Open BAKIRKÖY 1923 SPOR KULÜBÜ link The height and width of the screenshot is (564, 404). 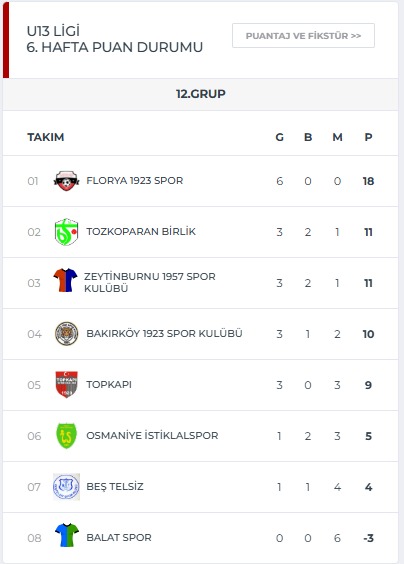pos(164,333)
